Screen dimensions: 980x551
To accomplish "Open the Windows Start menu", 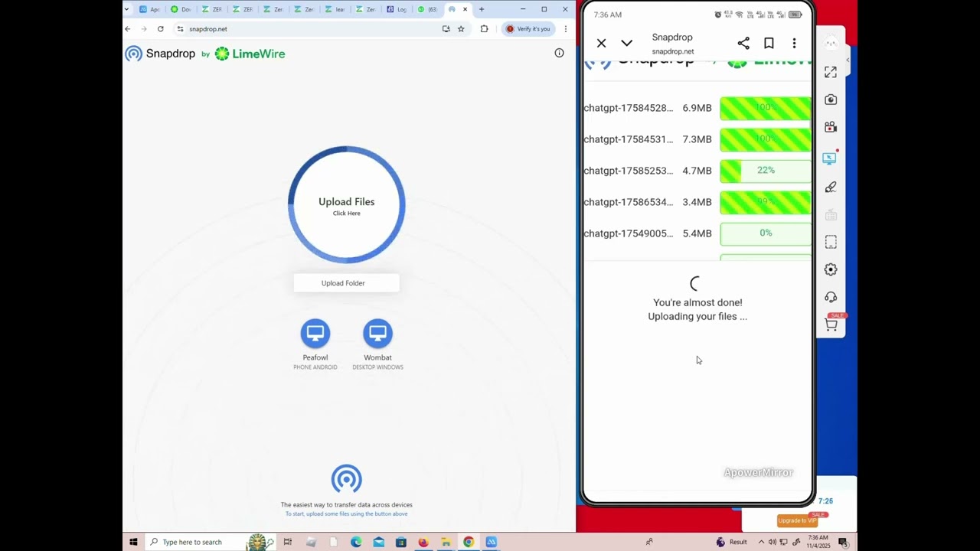I will (x=133, y=542).
